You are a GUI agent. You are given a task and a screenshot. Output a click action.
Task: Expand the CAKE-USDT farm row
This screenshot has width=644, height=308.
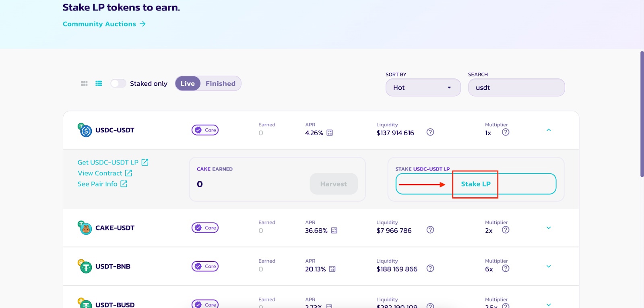pyautogui.click(x=549, y=228)
